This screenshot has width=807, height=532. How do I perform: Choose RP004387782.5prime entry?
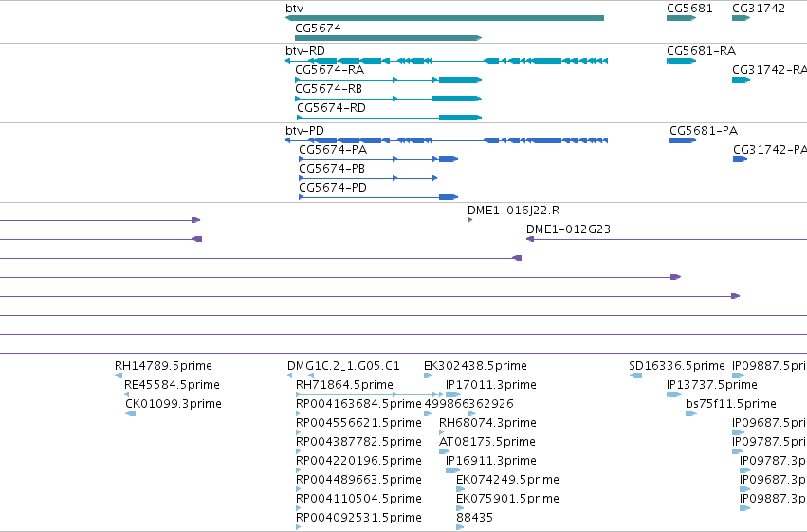click(358, 442)
